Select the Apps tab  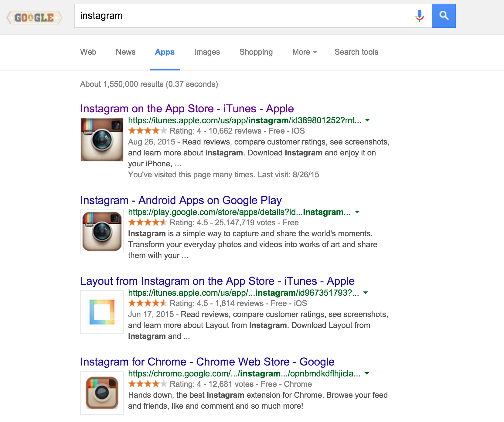pos(165,52)
